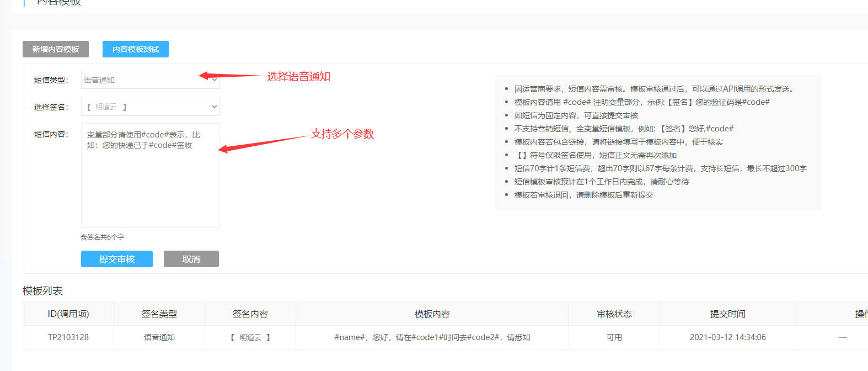
Task: Open the 短信类型 dropdown showing 语音通知
Action: click(150, 80)
